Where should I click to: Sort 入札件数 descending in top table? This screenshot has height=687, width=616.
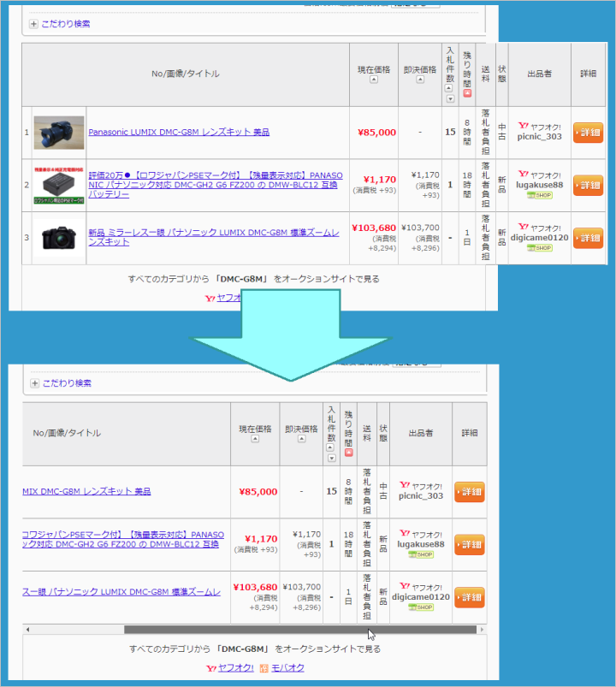pyautogui.click(x=450, y=99)
